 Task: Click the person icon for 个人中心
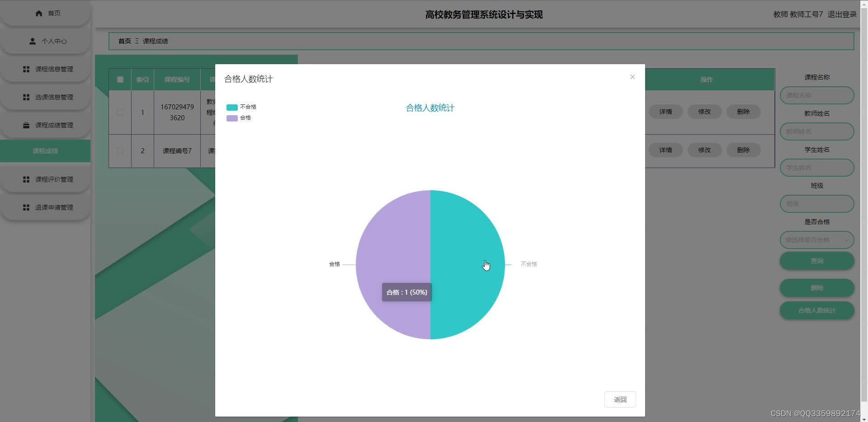click(x=33, y=41)
